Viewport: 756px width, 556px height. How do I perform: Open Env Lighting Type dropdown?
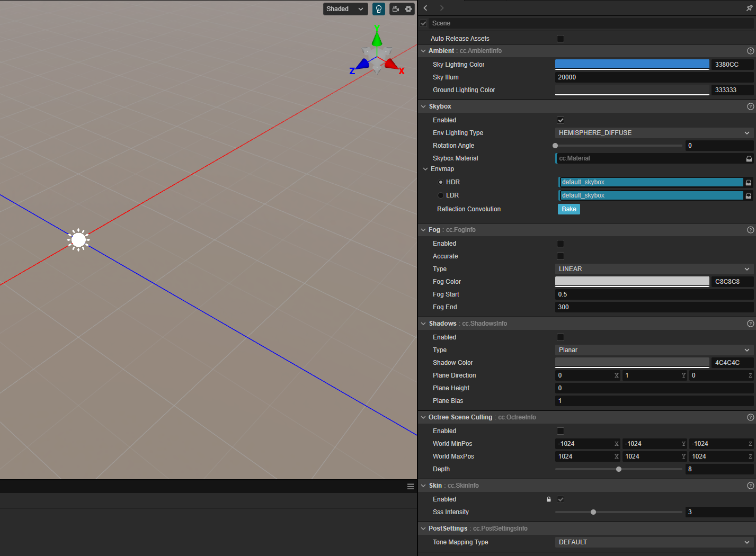pos(654,133)
